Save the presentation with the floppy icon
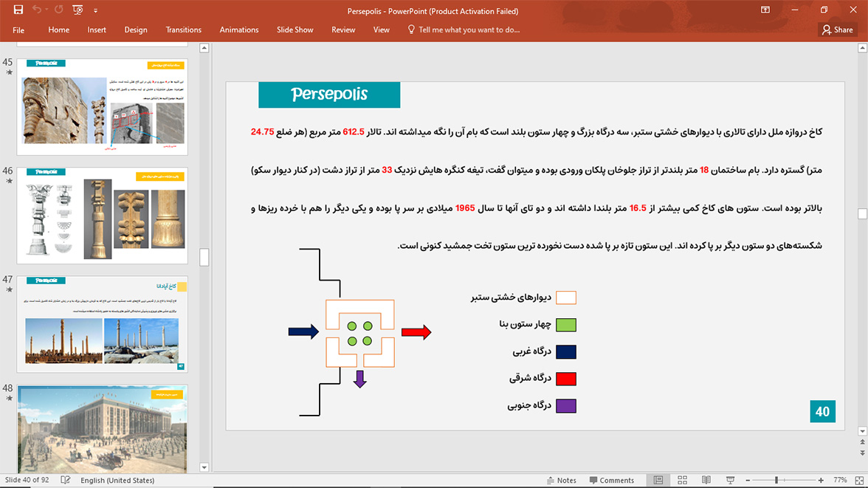Viewport: 868px width, 488px height. 18,10
